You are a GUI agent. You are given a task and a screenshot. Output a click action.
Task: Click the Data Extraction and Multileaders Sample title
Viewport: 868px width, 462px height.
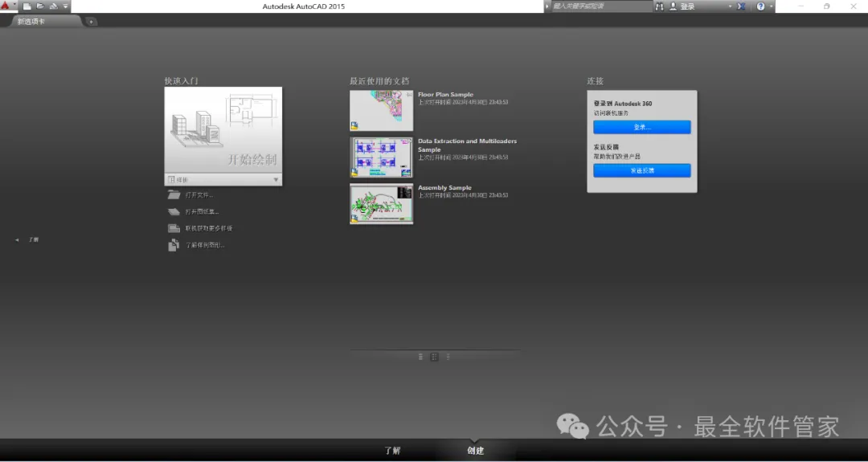(467, 145)
